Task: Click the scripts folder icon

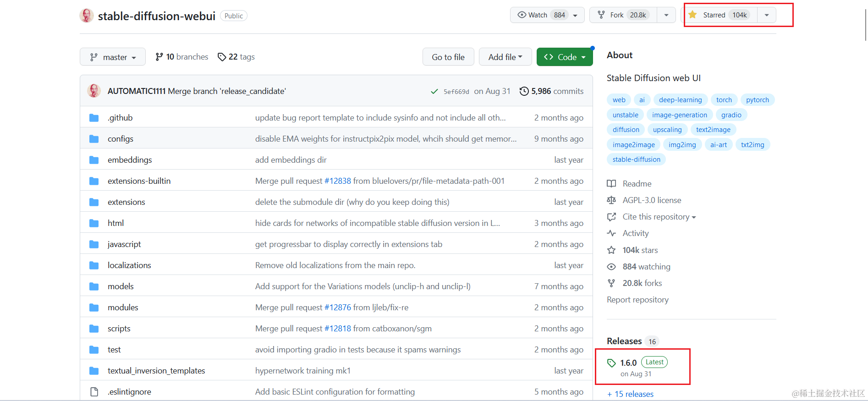Action: coord(94,329)
